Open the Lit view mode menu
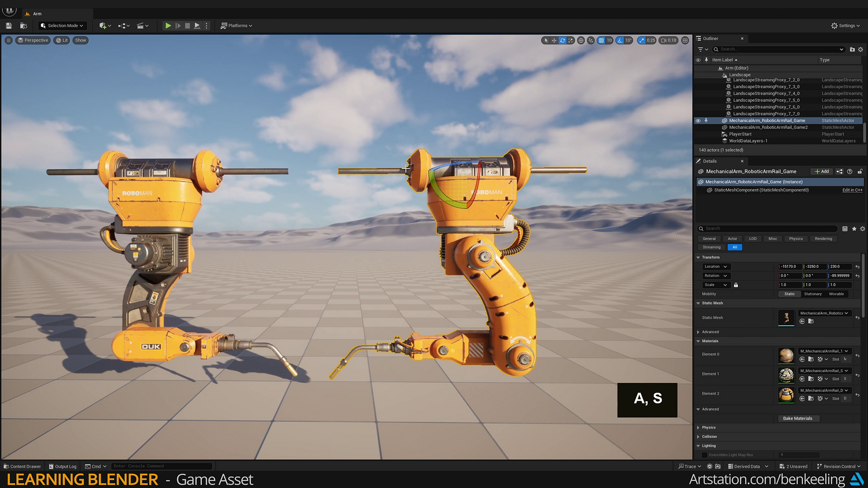 click(x=62, y=40)
